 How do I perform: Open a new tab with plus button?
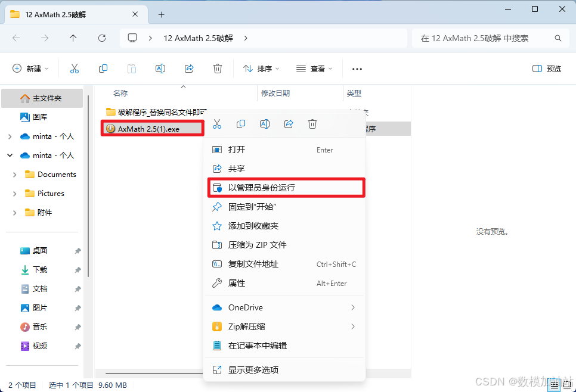pos(161,15)
